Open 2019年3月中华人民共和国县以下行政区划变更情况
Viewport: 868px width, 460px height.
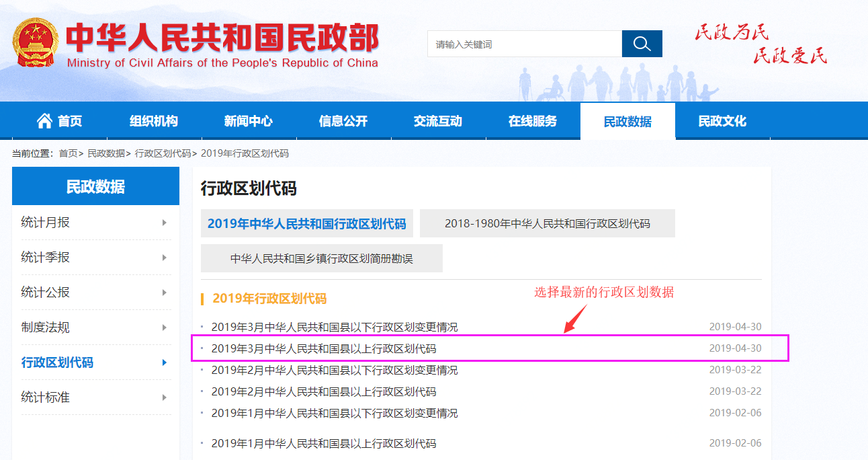(335, 328)
